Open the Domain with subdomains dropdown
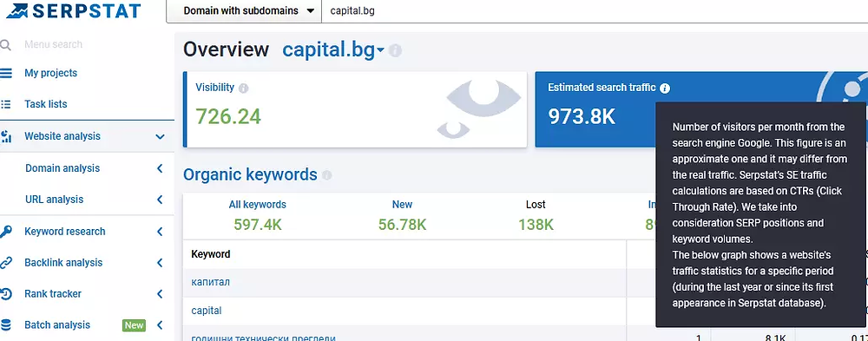This screenshot has height=341, width=868. click(244, 11)
